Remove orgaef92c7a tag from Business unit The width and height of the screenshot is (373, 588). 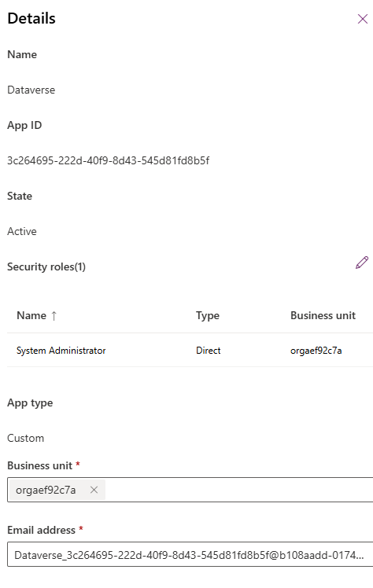click(x=94, y=490)
